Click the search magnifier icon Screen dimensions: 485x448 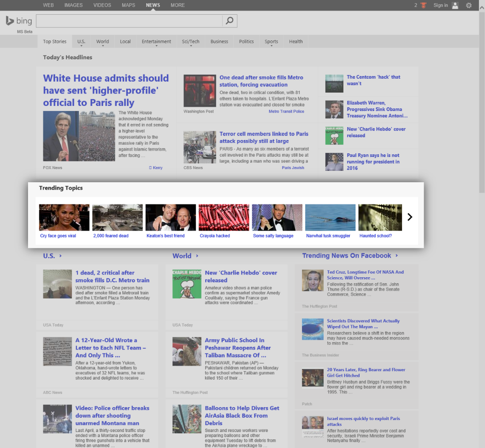pos(229,21)
